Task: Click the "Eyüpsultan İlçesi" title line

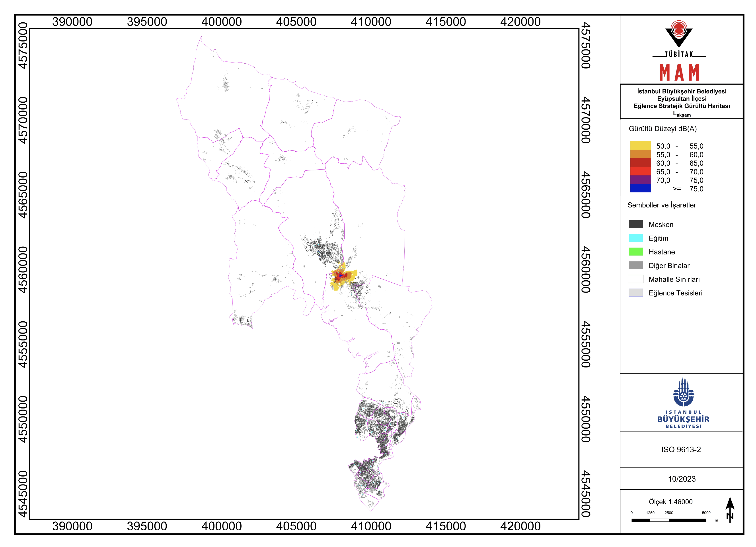Action: pyautogui.click(x=682, y=99)
